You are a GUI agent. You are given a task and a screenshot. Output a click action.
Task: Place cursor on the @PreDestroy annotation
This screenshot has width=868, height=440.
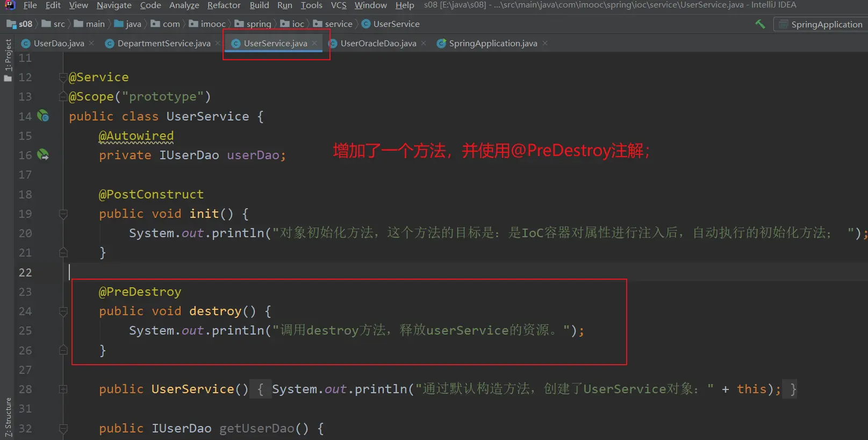(x=140, y=292)
